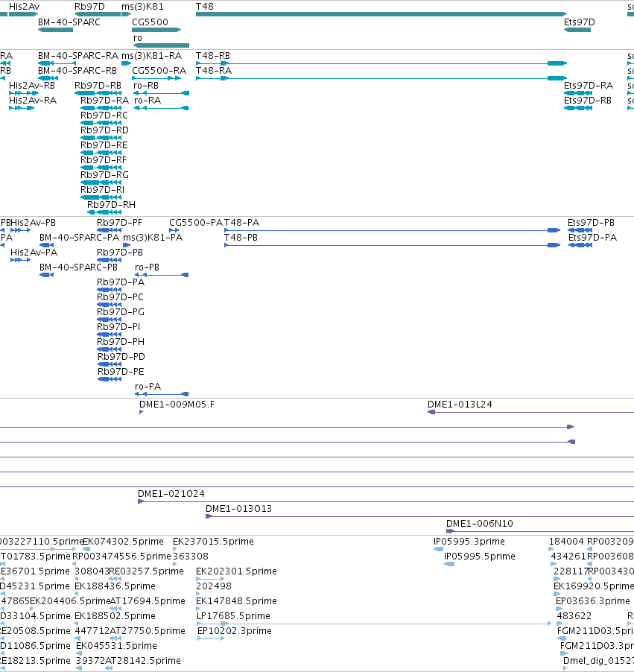Select the ro gene label
The height and width of the screenshot is (672, 634).
click(x=138, y=38)
